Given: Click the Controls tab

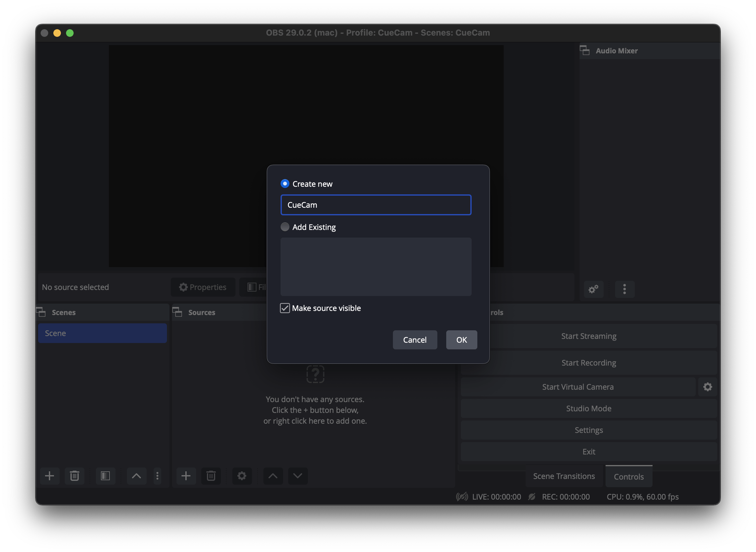Looking at the screenshot, I should click(628, 476).
